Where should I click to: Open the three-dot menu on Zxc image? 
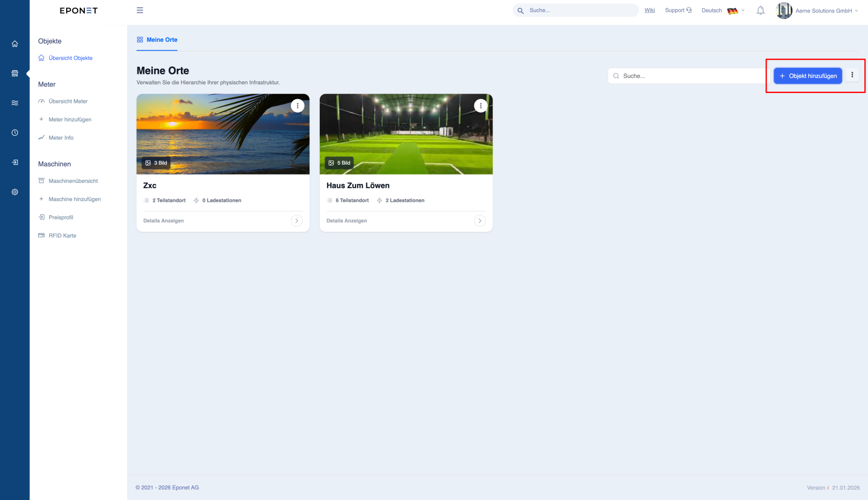click(298, 105)
